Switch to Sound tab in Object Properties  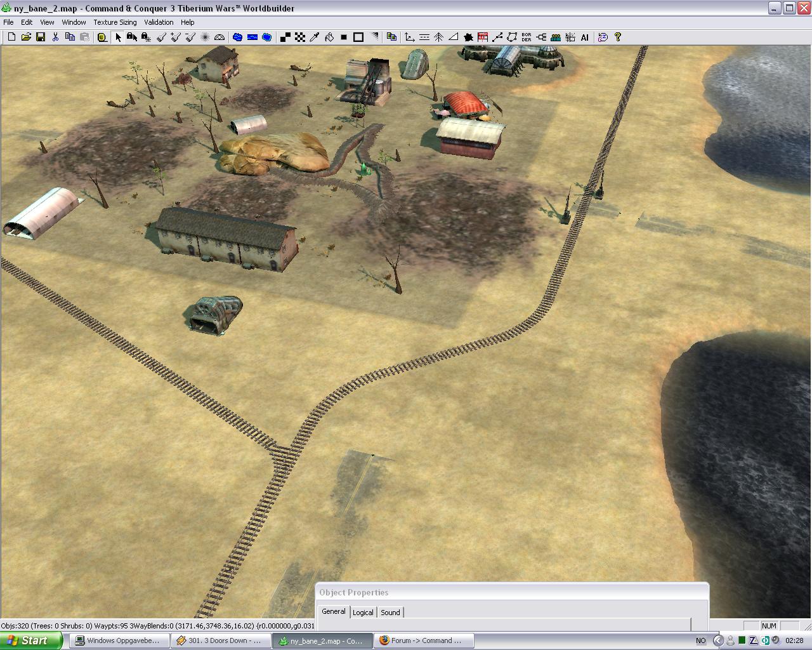coord(390,613)
